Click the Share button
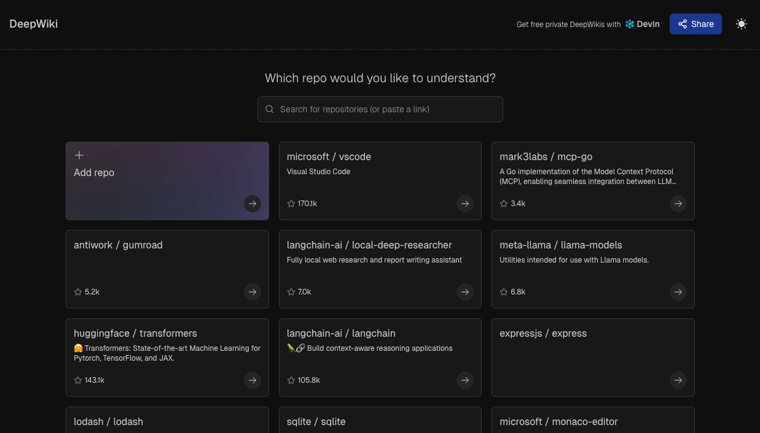Image resolution: width=760 pixels, height=433 pixels. point(696,24)
